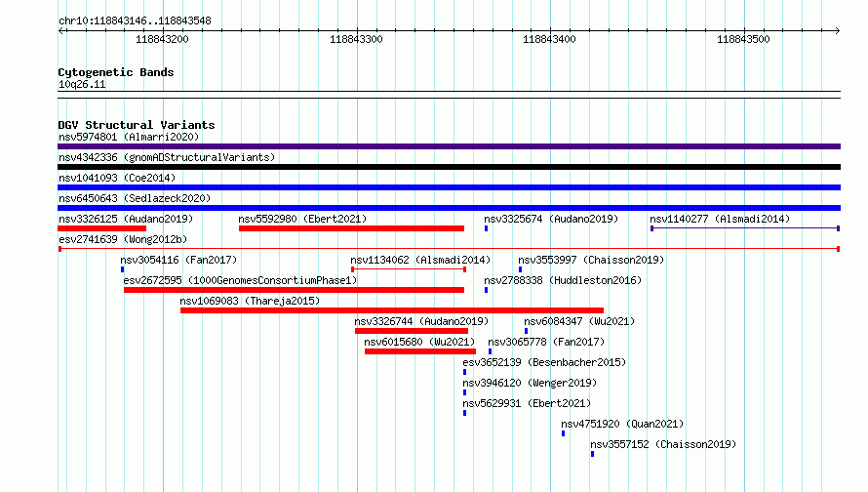Image resolution: width=868 pixels, height=492 pixels.
Task: Open the nsv6450643 (Sedlazeck2020) label
Action: [135, 198]
